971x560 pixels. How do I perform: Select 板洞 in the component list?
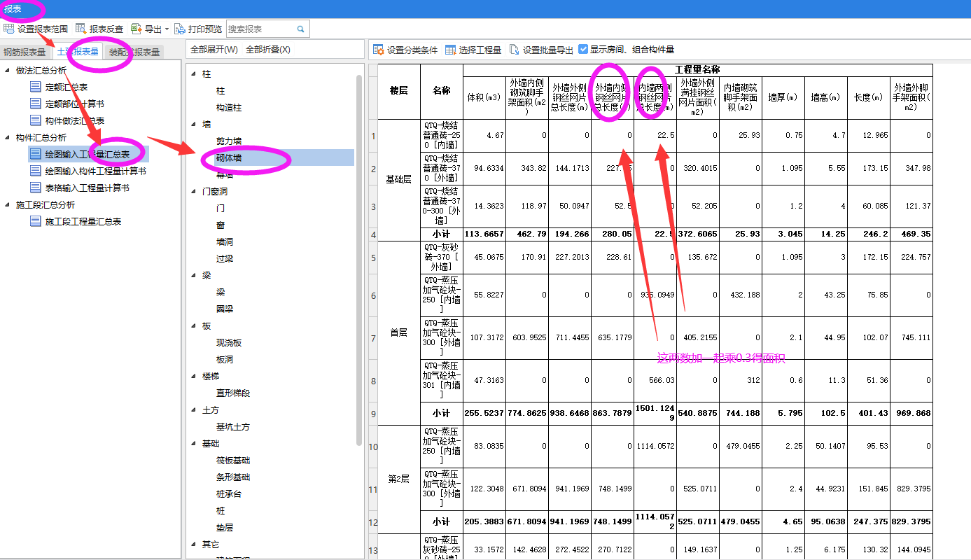pyautogui.click(x=224, y=360)
